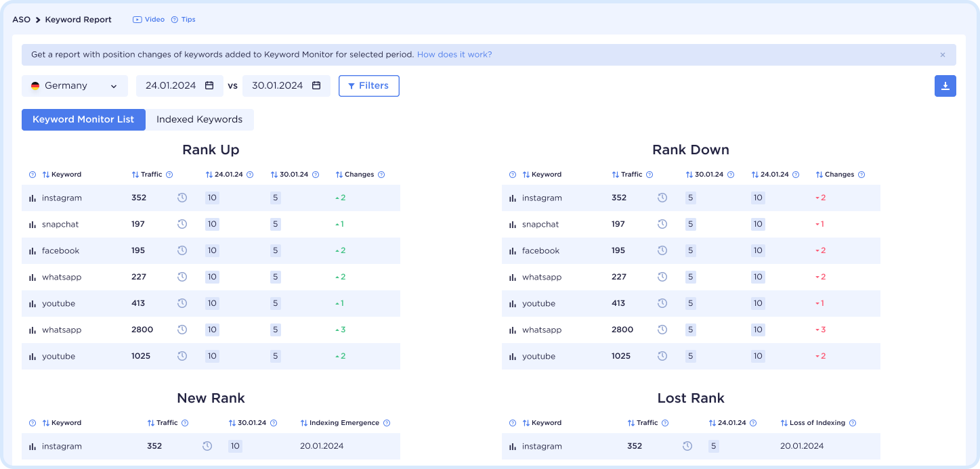Click bar chart icon next to snapchat in Rank Up
Viewport: 980px width, 469px height.
pos(32,225)
